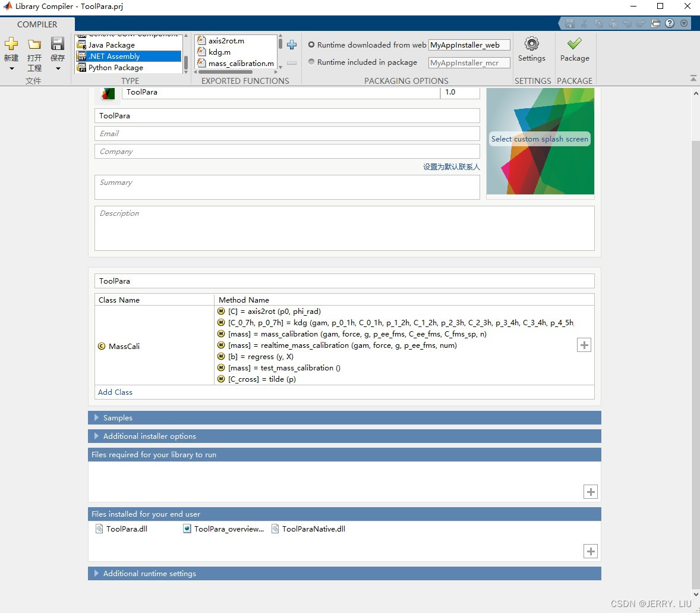The height and width of the screenshot is (613, 700).
Task: Click the Save floppy disk icon
Action: 58,44
